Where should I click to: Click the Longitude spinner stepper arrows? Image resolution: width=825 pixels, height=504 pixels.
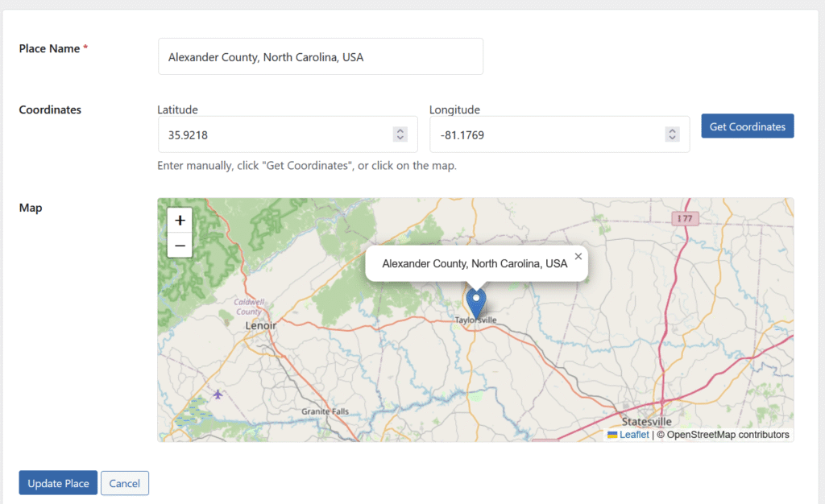(x=673, y=134)
